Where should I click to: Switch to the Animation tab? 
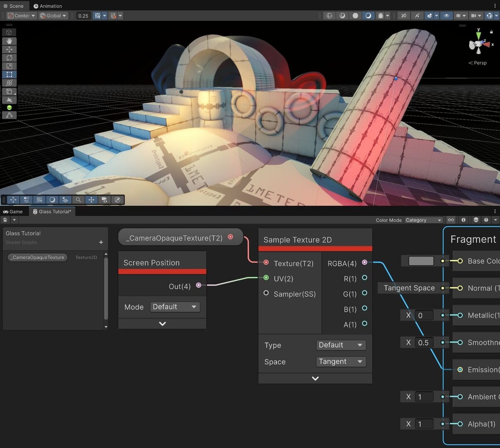click(48, 6)
